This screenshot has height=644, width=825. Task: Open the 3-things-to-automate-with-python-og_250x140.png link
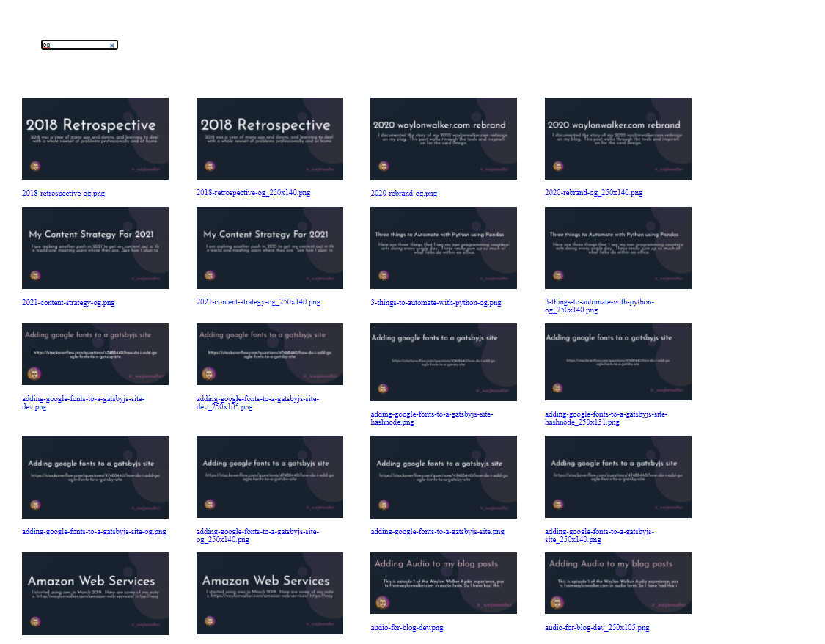(x=599, y=306)
